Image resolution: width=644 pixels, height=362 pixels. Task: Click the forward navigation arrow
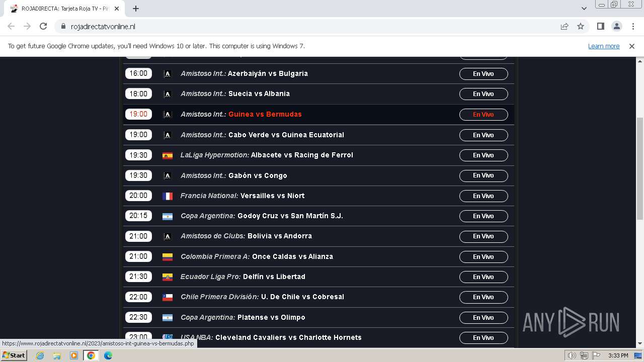point(27,26)
